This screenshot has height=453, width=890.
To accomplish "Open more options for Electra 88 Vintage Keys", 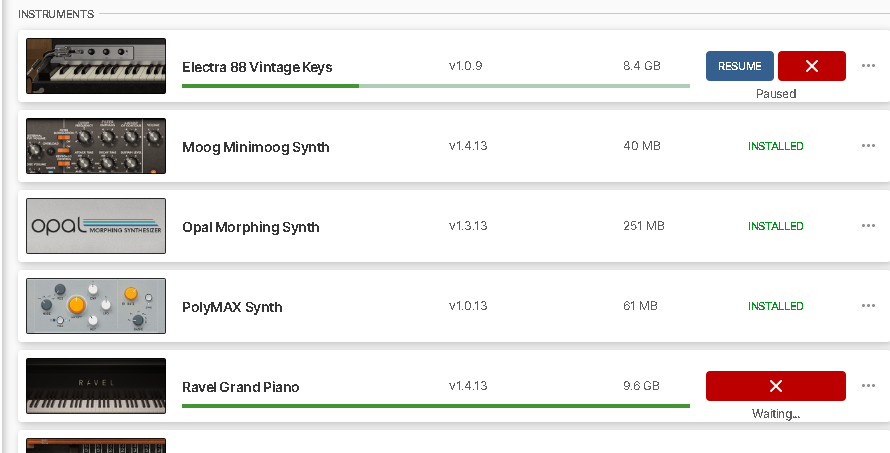I will coord(868,66).
